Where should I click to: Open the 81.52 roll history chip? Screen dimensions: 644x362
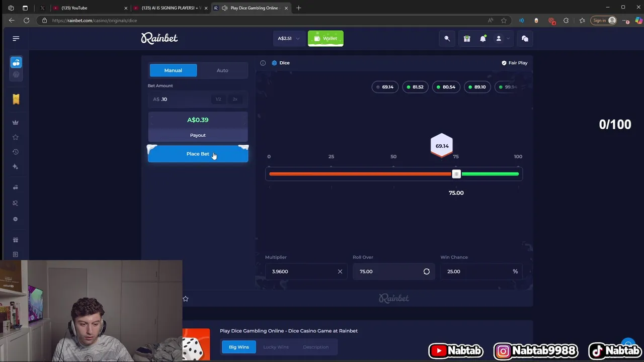[416, 87]
